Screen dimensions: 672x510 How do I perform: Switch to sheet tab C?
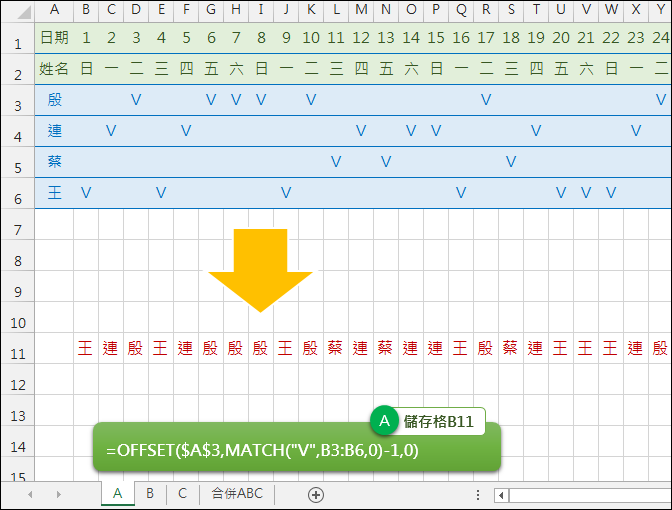183,493
